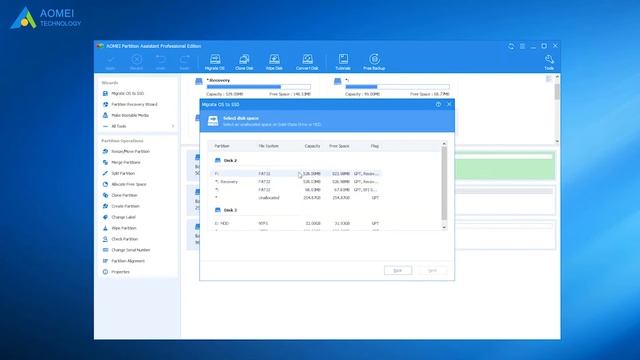Close the Migrate OS to SSD dialog
The height and width of the screenshot is (360, 640).
tap(449, 104)
